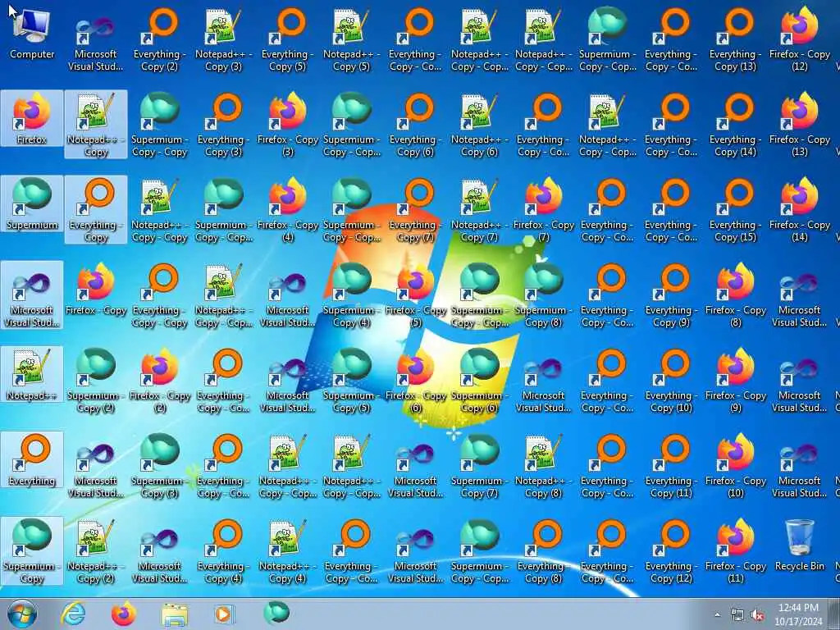Viewport: 840px width, 630px height.
Task: Select Everything - Copy (4) icon
Action: coord(223,552)
